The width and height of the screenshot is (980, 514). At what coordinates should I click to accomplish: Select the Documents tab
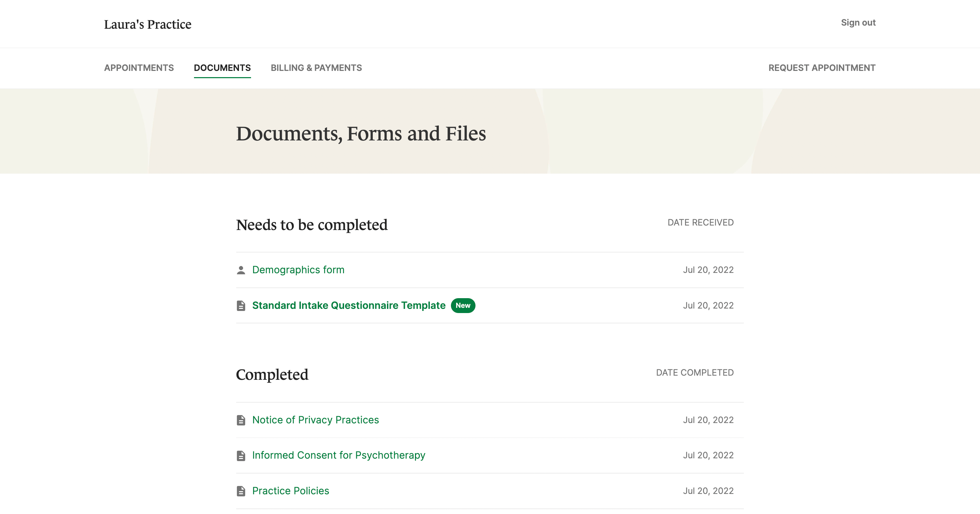click(222, 68)
